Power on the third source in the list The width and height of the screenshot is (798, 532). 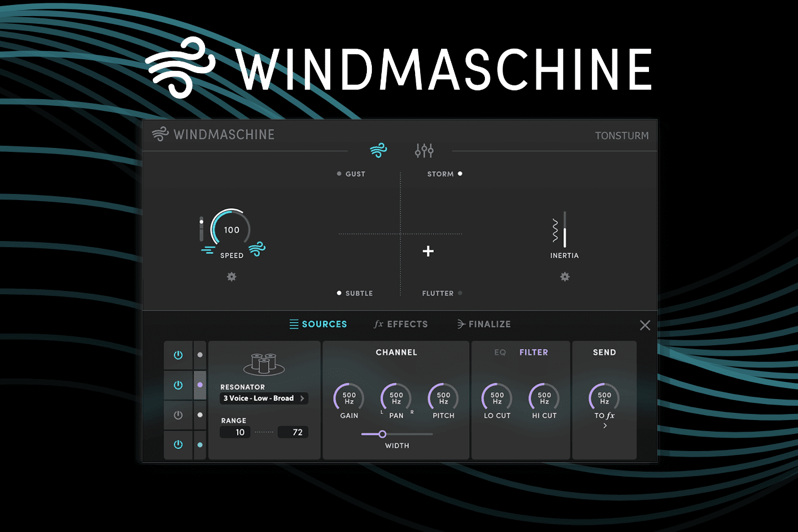178,415
